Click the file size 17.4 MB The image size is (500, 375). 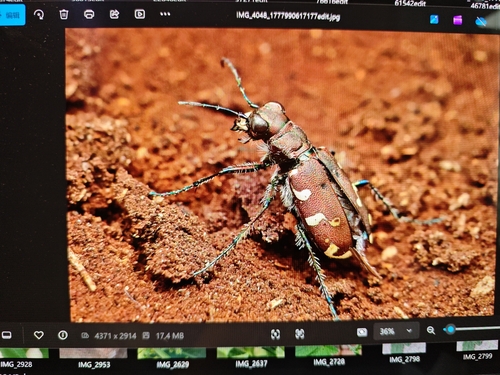pos(170,336)
